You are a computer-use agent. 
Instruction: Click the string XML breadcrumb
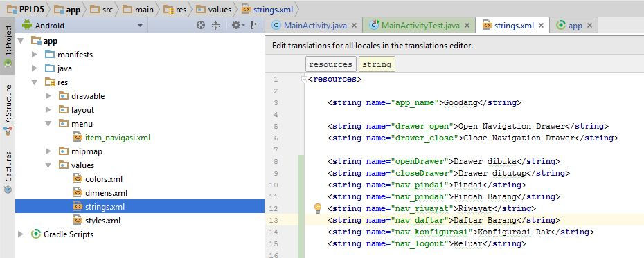[x=377, y=64]
